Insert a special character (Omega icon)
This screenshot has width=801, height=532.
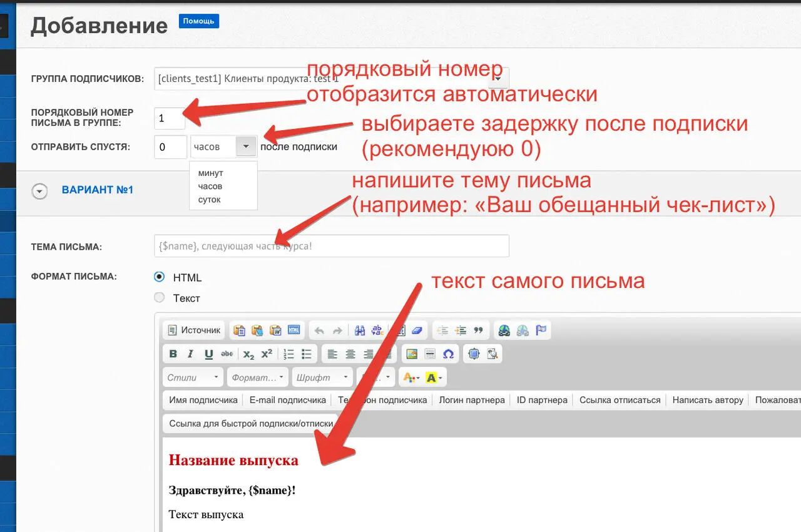[448, 354]
